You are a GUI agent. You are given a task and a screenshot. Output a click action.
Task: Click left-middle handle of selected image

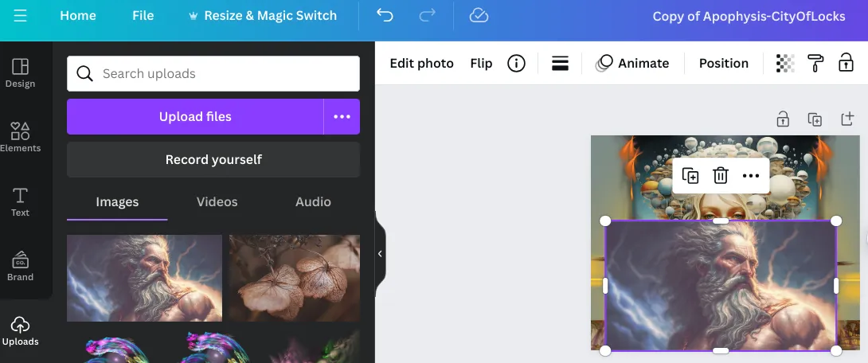coord(605,286)
